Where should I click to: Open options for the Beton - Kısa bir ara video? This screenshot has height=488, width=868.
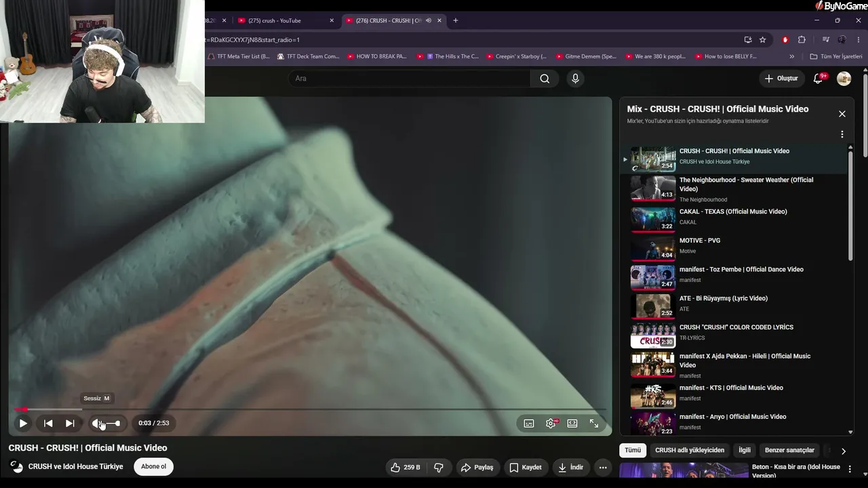click(x=850, y=469)
